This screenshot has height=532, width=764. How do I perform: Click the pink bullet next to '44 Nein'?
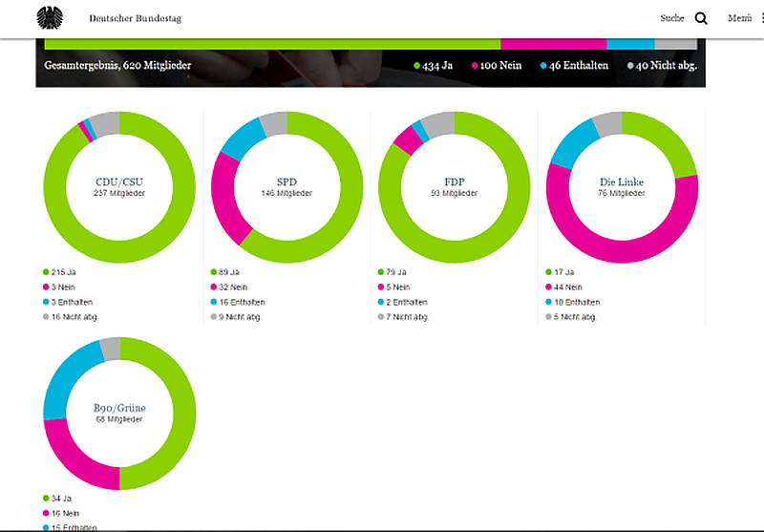point(548,287)
